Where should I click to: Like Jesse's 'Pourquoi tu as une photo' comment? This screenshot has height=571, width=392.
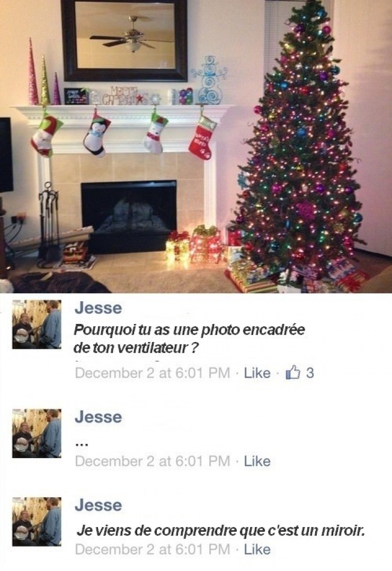pyautogui.click(x=257, y=373)
